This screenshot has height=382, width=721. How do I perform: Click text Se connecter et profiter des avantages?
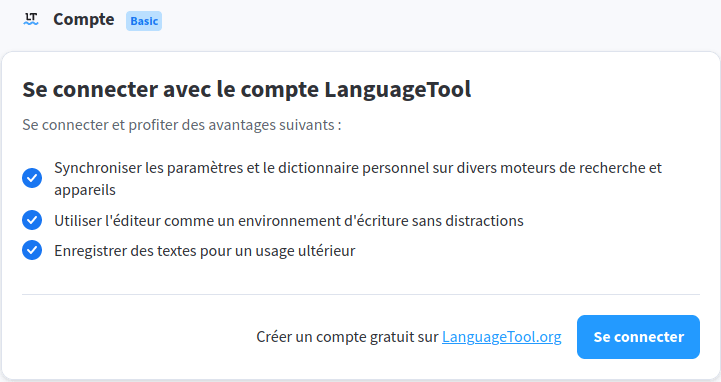(x=182, y=125)
